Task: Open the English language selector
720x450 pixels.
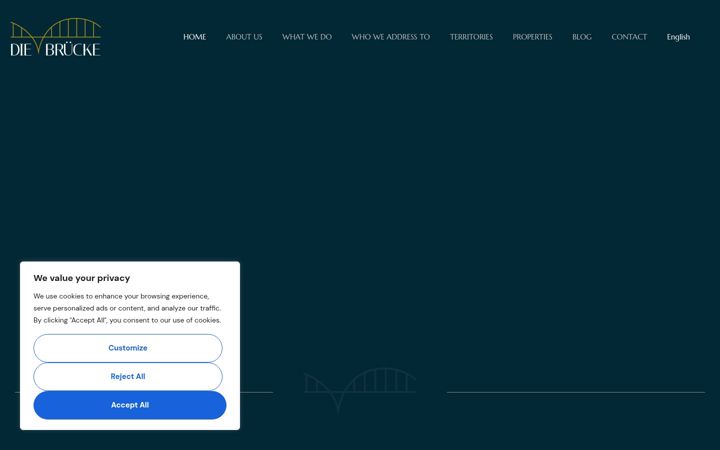Action: [x=678, y=37]
